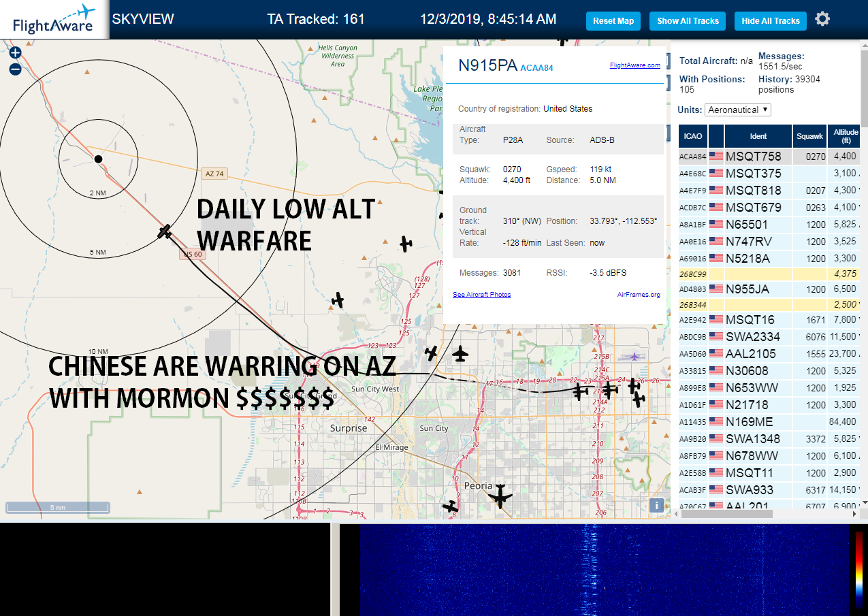Open the settings gear icon

pyautogui.click(x=822, y=19)
